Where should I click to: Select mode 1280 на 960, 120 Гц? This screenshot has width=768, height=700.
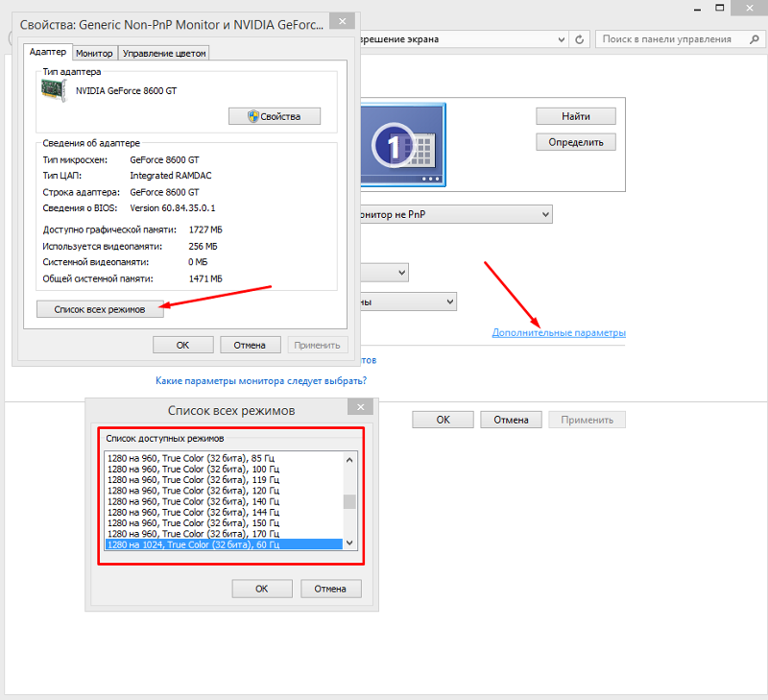tap(224, 491)
